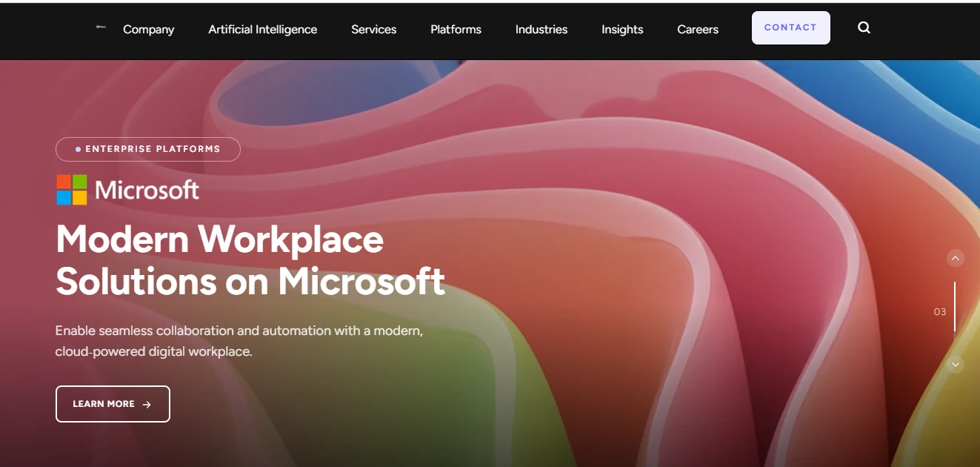Open the Company menu
Viewport: 980px width, 467px height.
[x=148, y=30]
